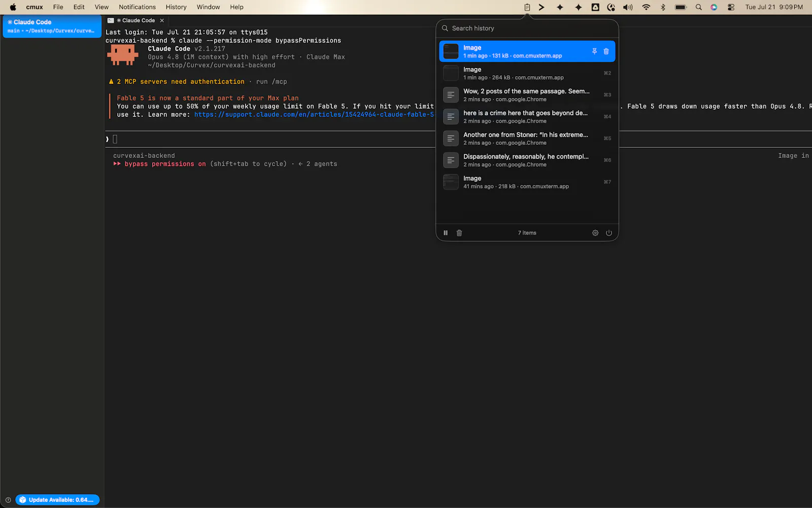Viewport: 812px width, 508px height.
Task: Click the help icon at sidebar bottom
Action: click(x=8, y=500)
